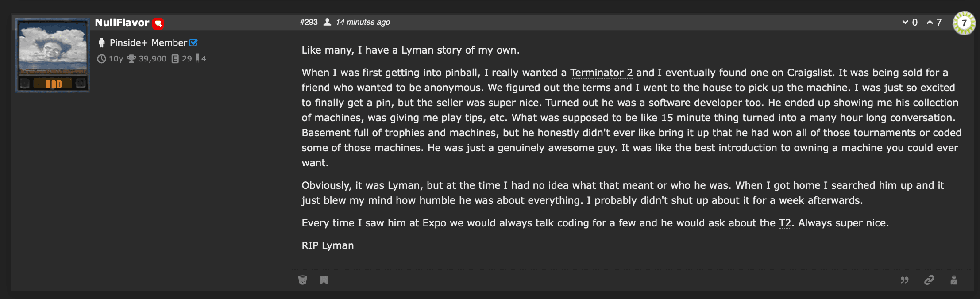The height and width of the screenshot is (299, 980).
Task: Select the quote icon to quote this post
Action: (905, 280)
